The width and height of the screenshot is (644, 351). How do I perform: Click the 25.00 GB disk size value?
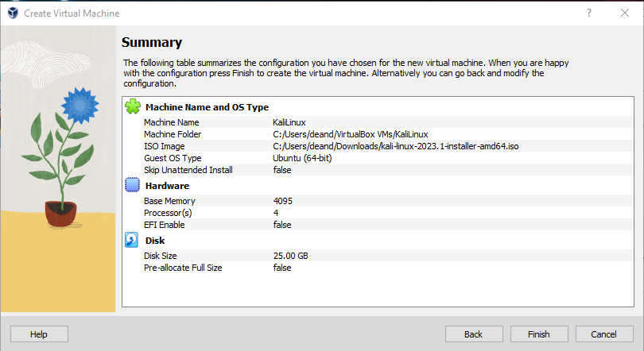point(290,256)
